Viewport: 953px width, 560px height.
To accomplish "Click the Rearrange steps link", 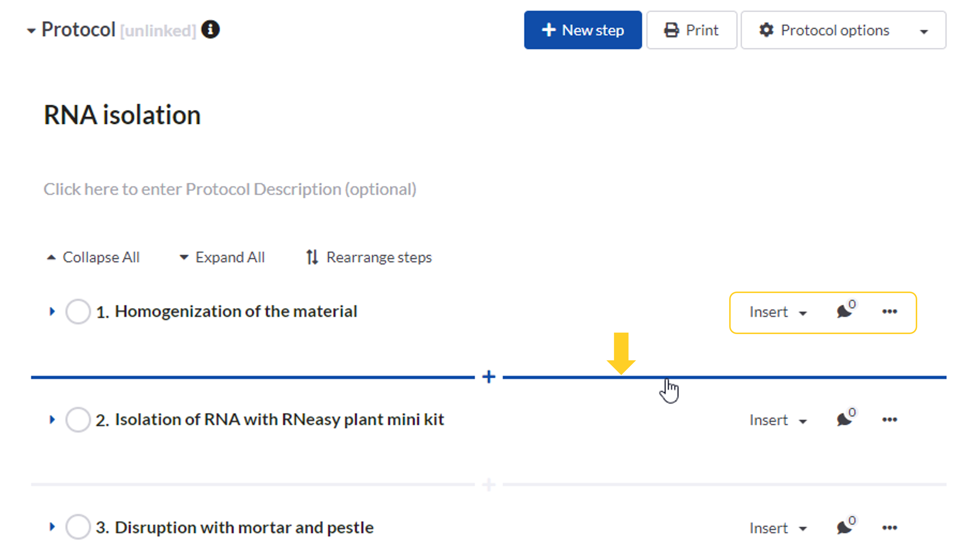I will click(x=369, y=257).
